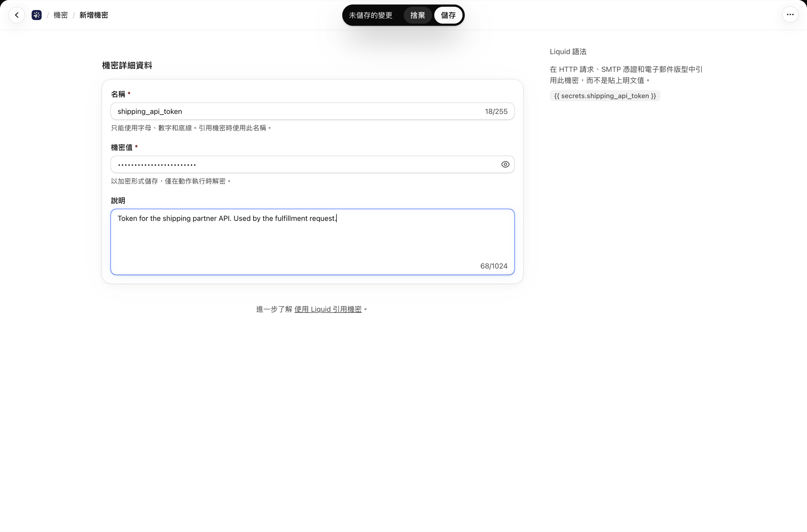Viewport: 807px width, 532px height.
Task: Go to 機密 breadcrumb
Action: tap(61, 15)
